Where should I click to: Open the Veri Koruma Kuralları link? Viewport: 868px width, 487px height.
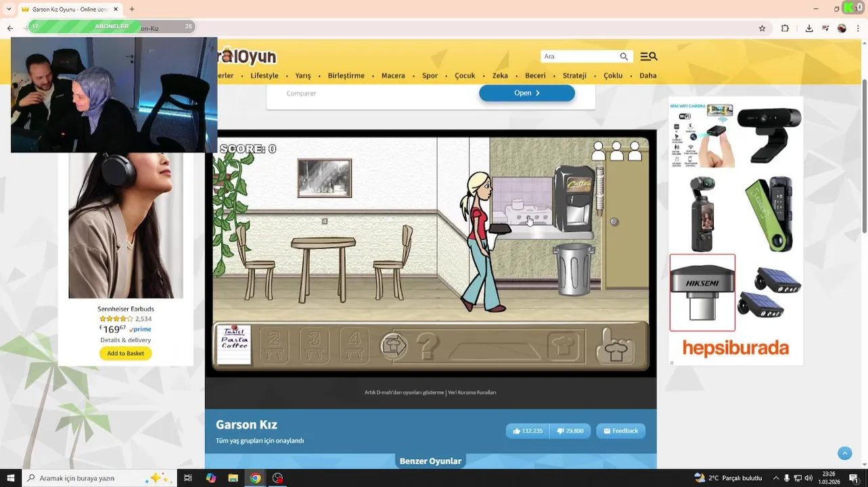coord(472,392)
